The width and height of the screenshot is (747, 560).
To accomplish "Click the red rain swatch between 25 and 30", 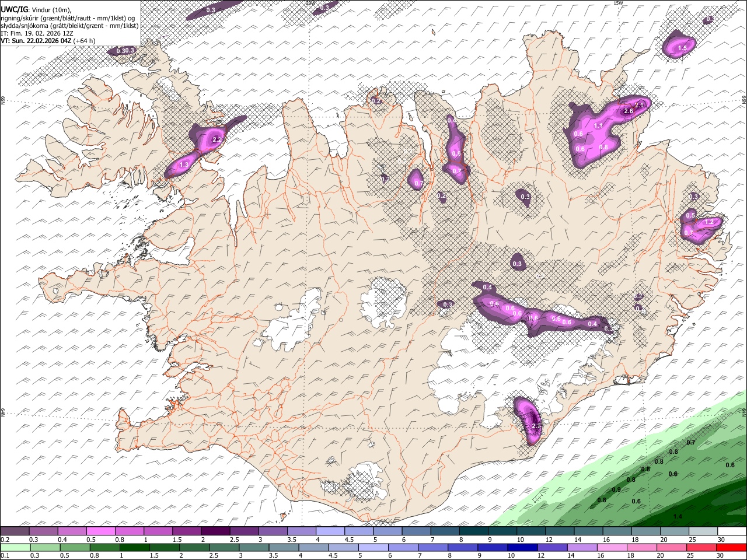I will tap(702, 547).
